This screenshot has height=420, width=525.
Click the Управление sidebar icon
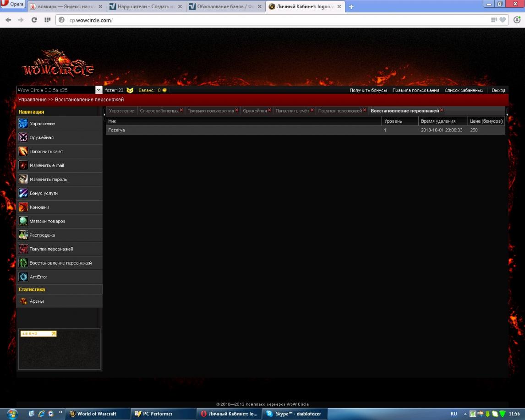23,124
